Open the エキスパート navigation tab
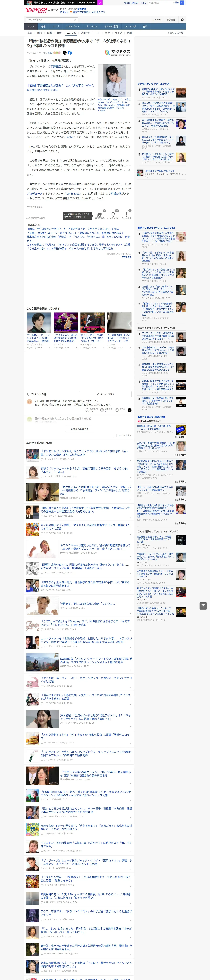 tap(72, 26)
